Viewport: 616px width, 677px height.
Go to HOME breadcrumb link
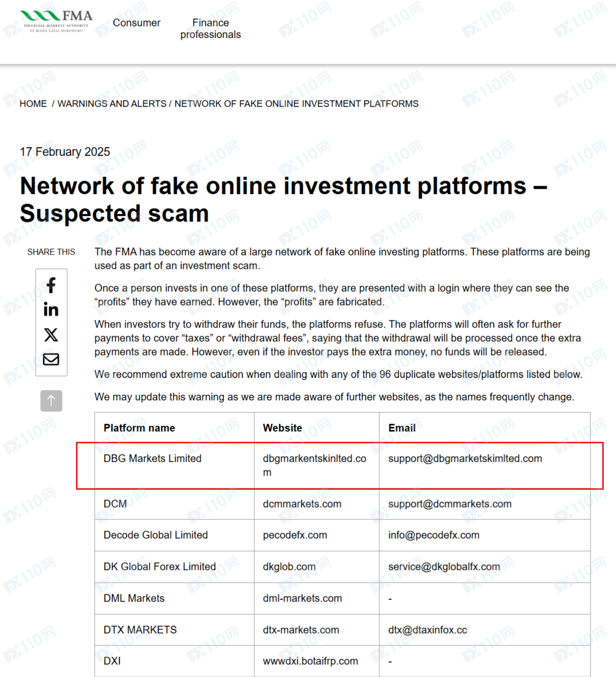(x=33, y=104)
